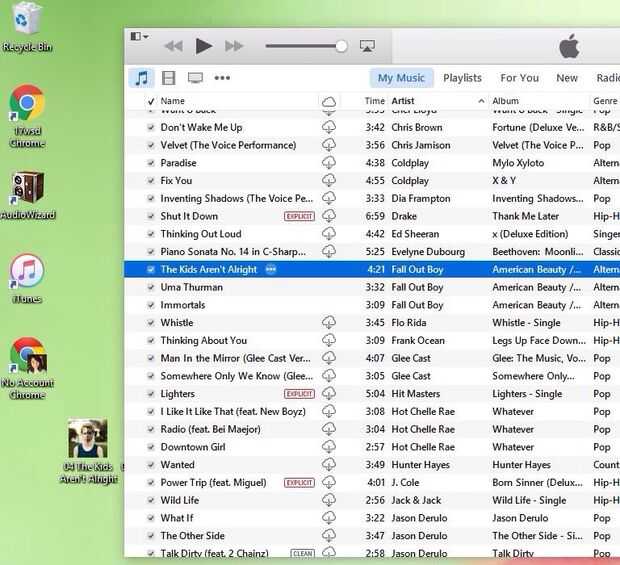620x565 pixels.
Task: Download Power Trip from iCloud
Action: (x=329, y=482)
